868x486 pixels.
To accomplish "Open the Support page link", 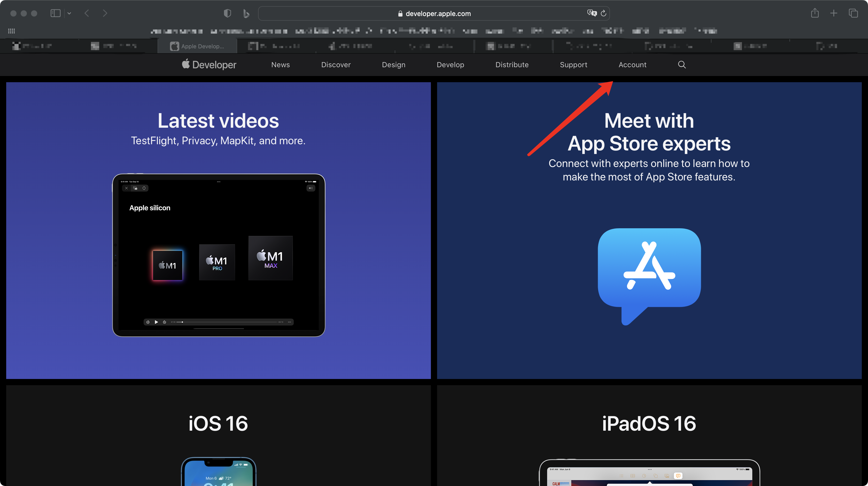I will pyautogui.click(x=574, y=64).
